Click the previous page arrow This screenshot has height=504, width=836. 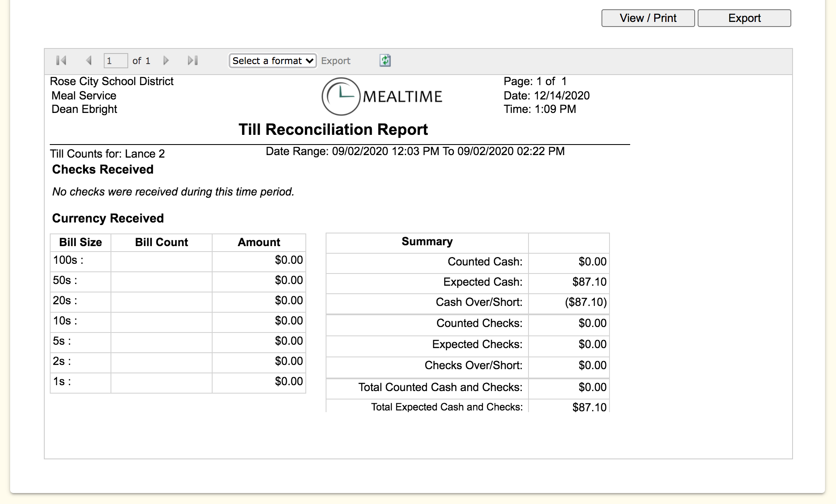coord(89,61)
